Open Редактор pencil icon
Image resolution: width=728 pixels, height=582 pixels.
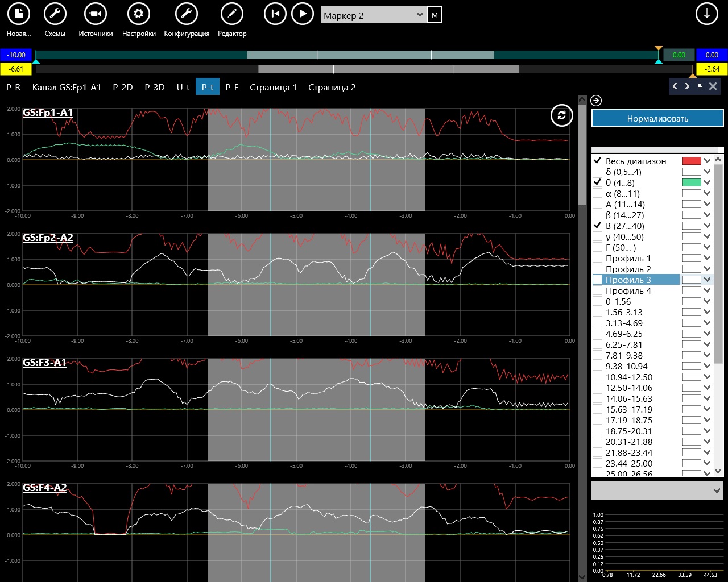(232, 14)
